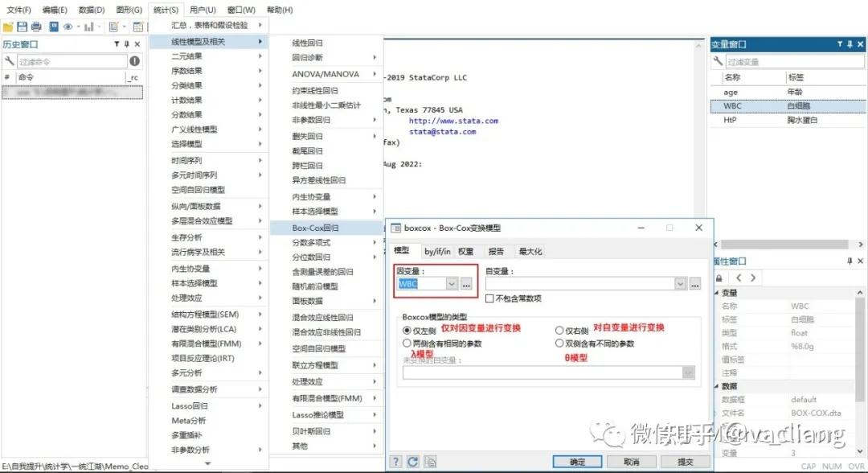868x473 pixels.
Task: Open a file using the Open toolbar icon
Action: coord(8,27)
